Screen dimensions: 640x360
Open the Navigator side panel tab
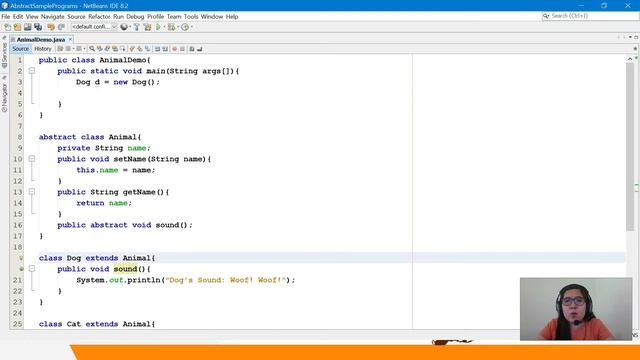pyautogui.click(x=4, y=95)
